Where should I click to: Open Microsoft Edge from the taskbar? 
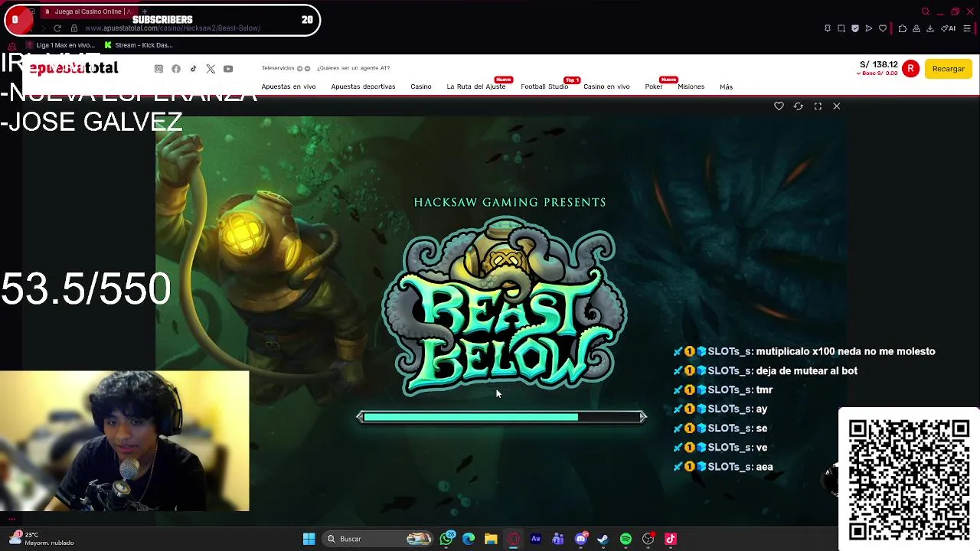tap(469, 539)
